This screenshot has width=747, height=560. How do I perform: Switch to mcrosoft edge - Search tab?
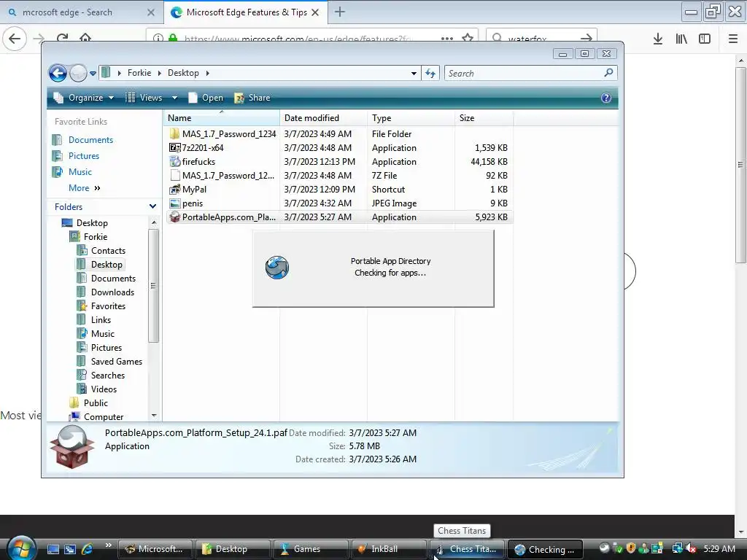pos(81,12)
